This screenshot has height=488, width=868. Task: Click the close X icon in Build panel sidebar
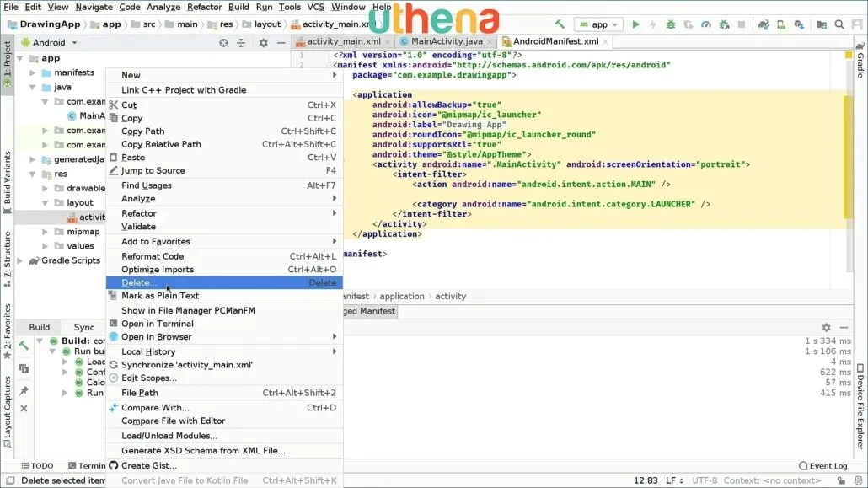tap(24, 408)
